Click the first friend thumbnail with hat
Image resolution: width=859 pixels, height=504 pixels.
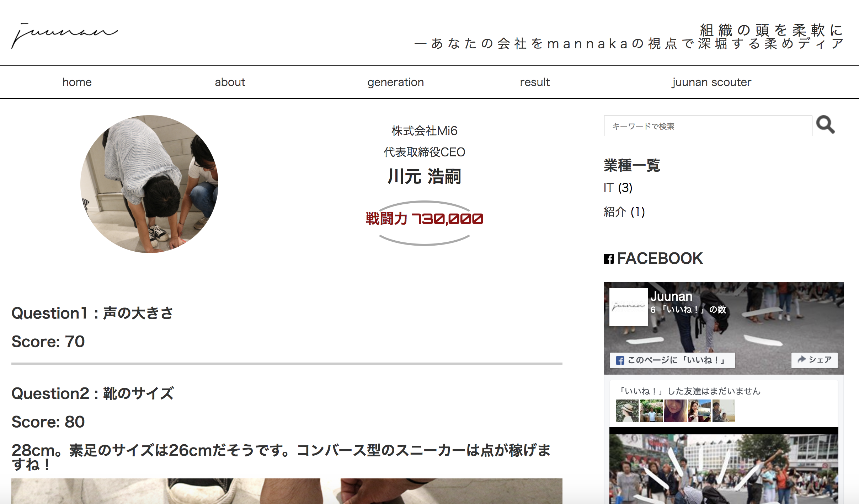(x=627, y=411)
